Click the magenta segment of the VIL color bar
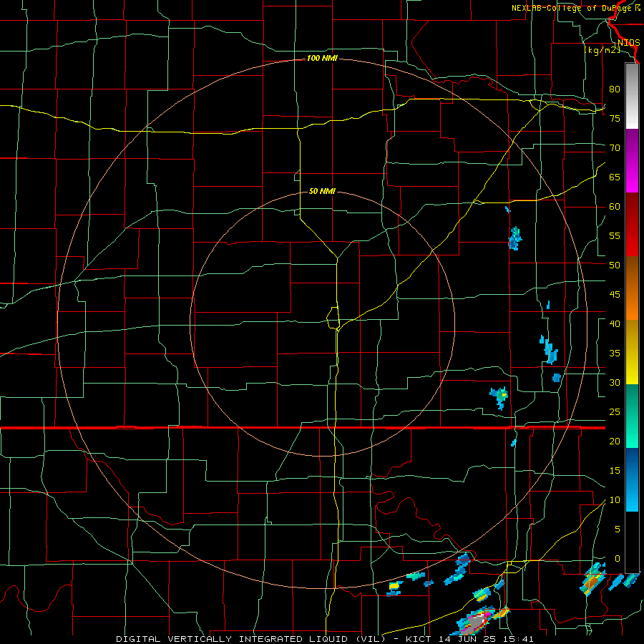Screen dimensions: 644x644 (632, 161)
